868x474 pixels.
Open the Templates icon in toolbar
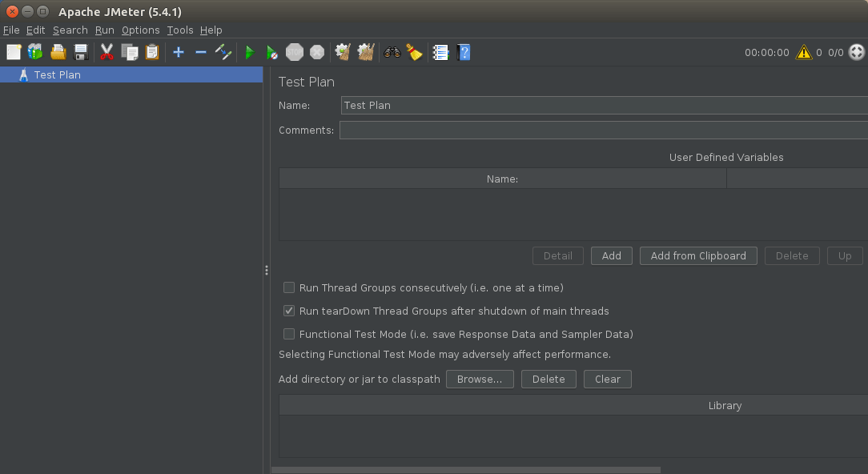35,53
